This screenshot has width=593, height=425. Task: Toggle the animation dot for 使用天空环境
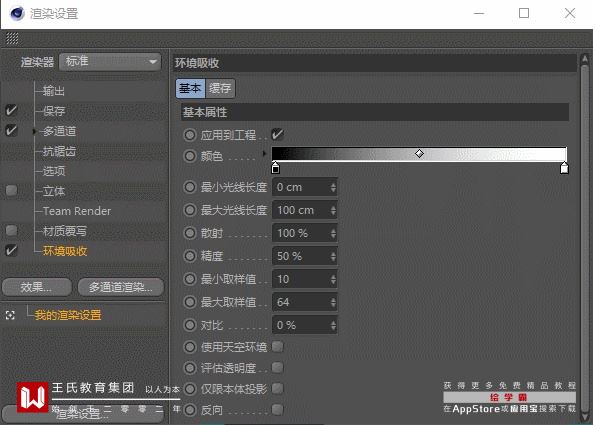pyautogui.click(x=190, y=347)
